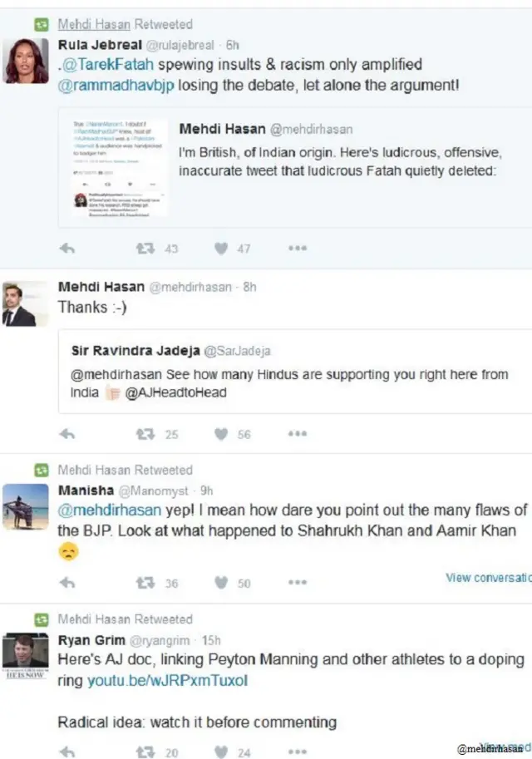Open the @AJHeadtoHead mention in the quoted tweet
The height and width of the screenshot is (759, 532).
175,392
